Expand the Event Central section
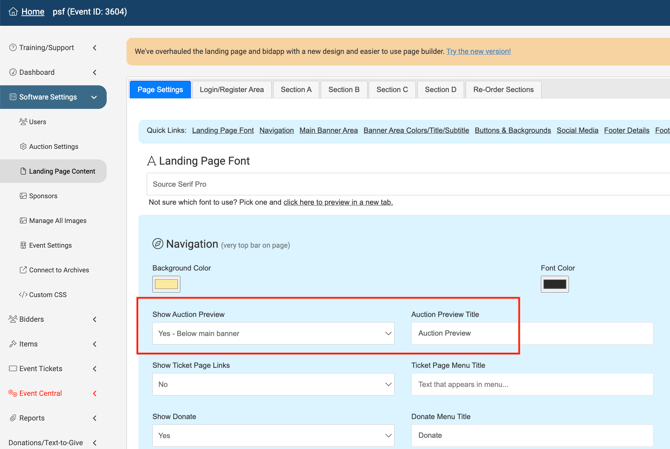The width and height of the screenshot is (670, 449). 94,394
